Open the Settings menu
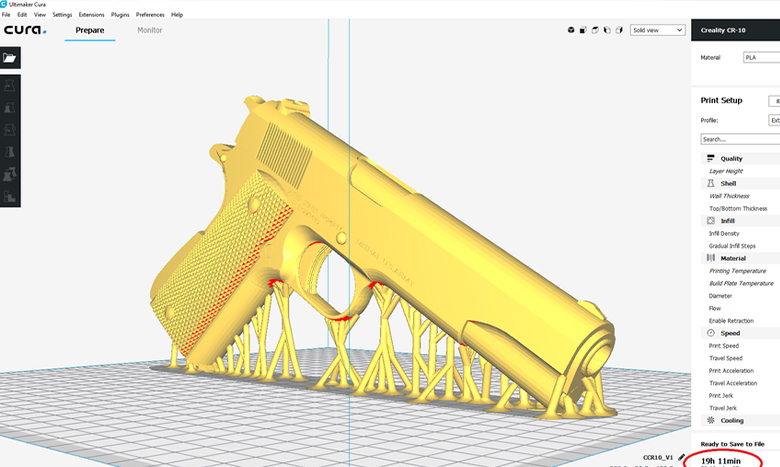 tap(62, 15)
